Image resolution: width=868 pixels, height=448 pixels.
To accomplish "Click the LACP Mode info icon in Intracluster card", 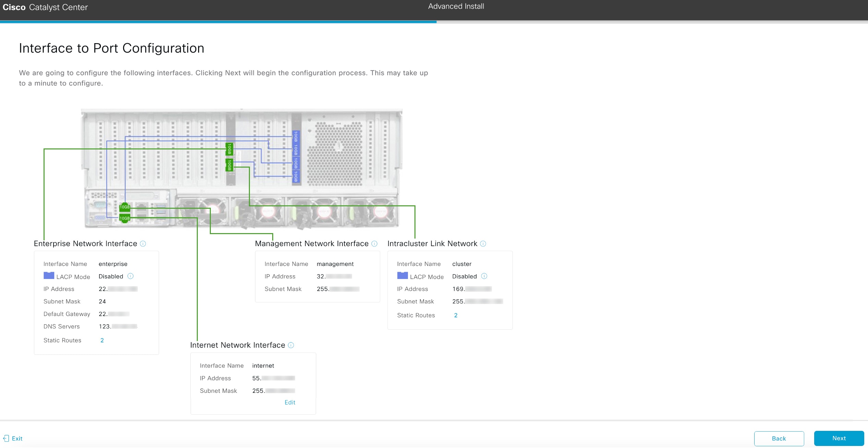I will 484,276.
